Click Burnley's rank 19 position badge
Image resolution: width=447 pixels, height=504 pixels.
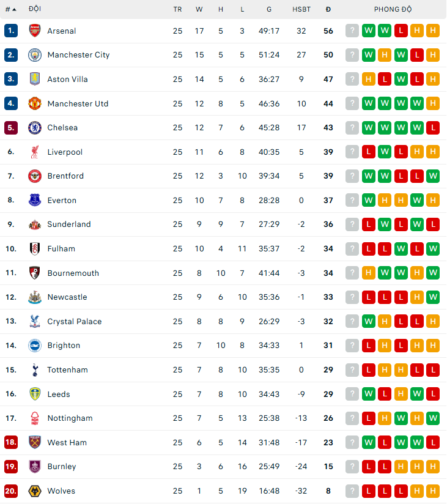pos(11,467)
